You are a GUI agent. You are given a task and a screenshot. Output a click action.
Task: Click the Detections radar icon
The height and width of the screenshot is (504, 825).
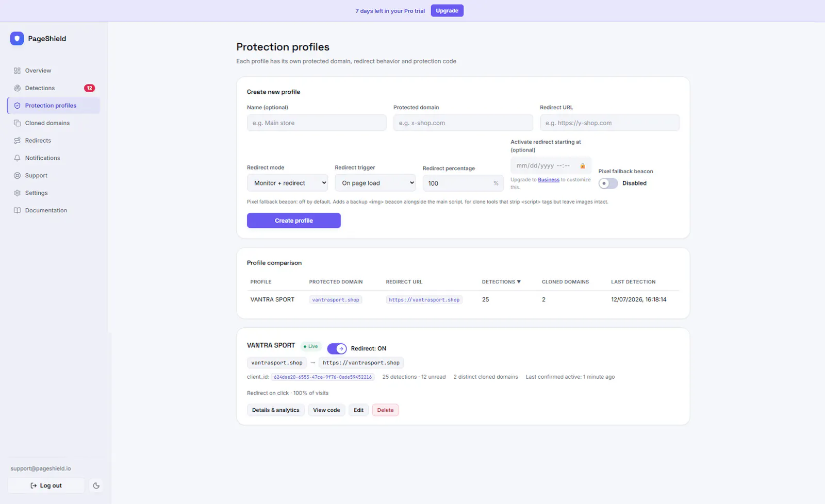click(x=17, y=88)
